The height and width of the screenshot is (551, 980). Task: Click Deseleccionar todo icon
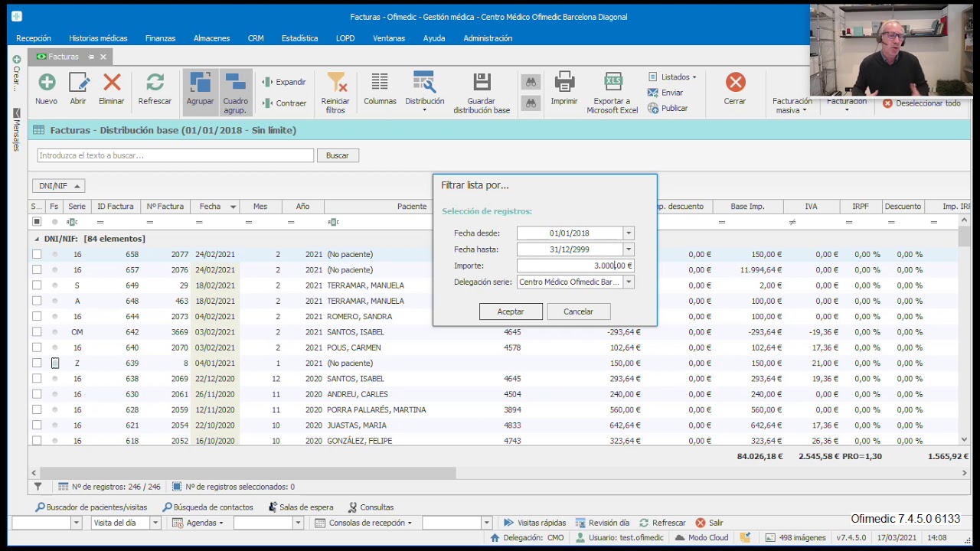(x=887, y=103)
